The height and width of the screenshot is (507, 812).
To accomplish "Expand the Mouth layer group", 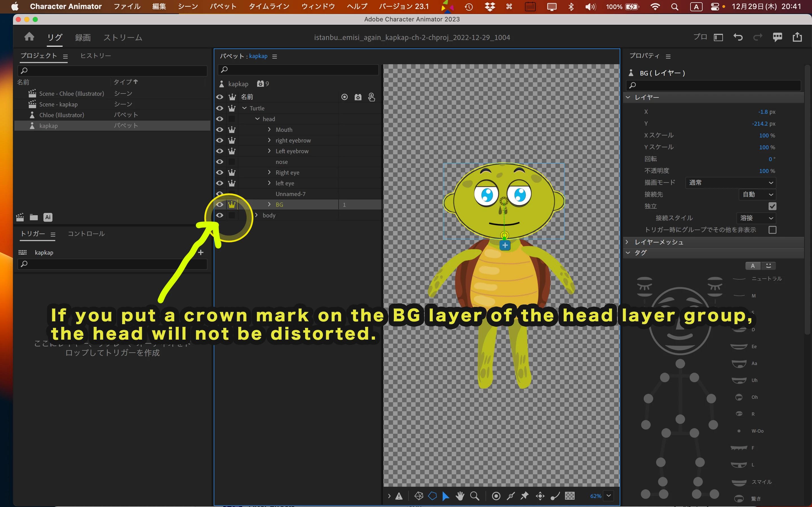I will [x=269, y=130].
